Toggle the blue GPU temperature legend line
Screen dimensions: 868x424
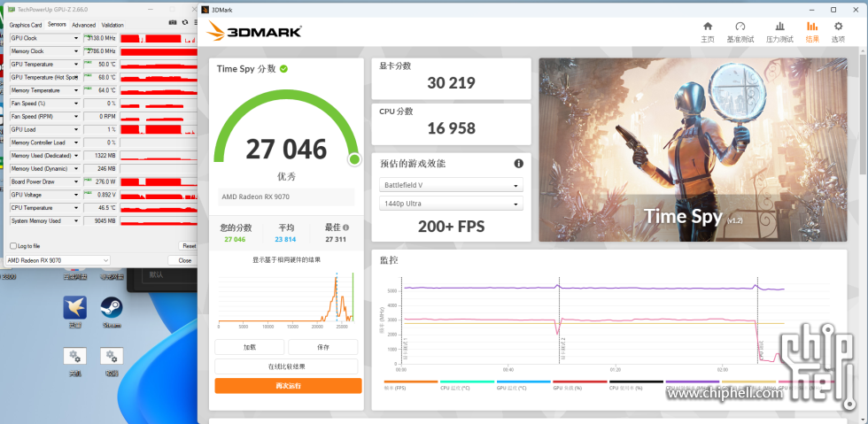click(523, 382)
